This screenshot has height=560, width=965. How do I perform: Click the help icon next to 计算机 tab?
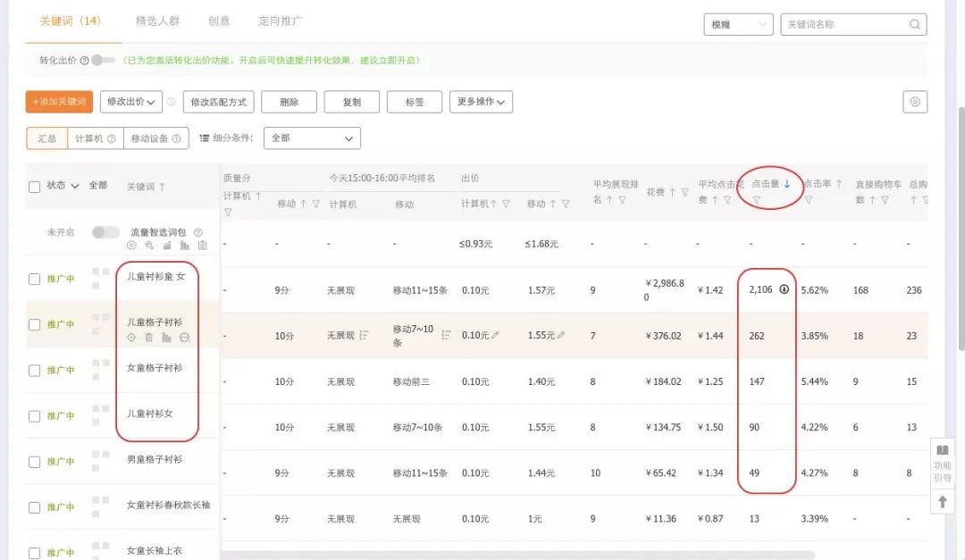click(112, 139)
